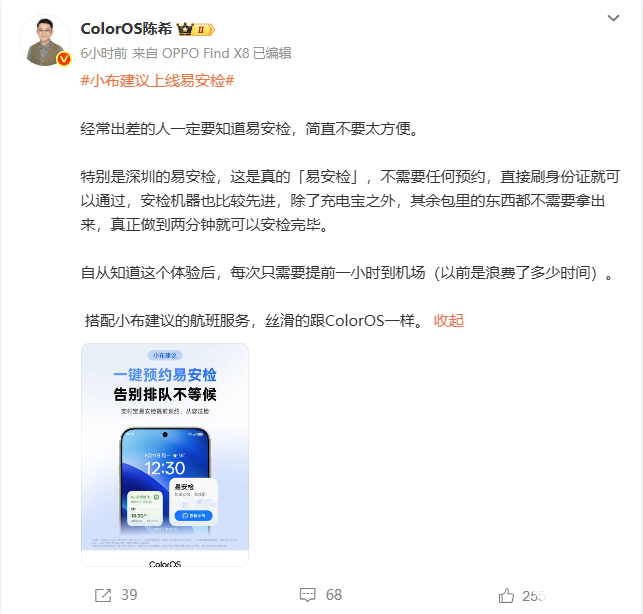643x614 pixels.
Task: Open comments via speech bubble icon
Action: tap(308, 595)
